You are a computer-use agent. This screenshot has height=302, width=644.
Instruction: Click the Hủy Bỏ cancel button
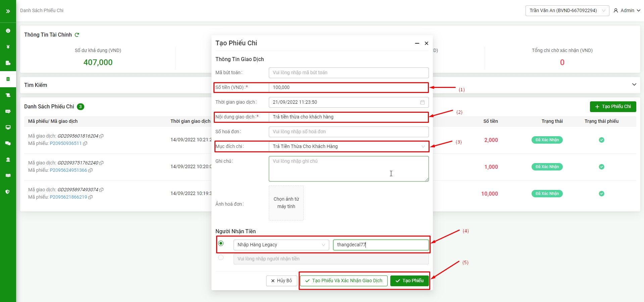click(281, 281)
